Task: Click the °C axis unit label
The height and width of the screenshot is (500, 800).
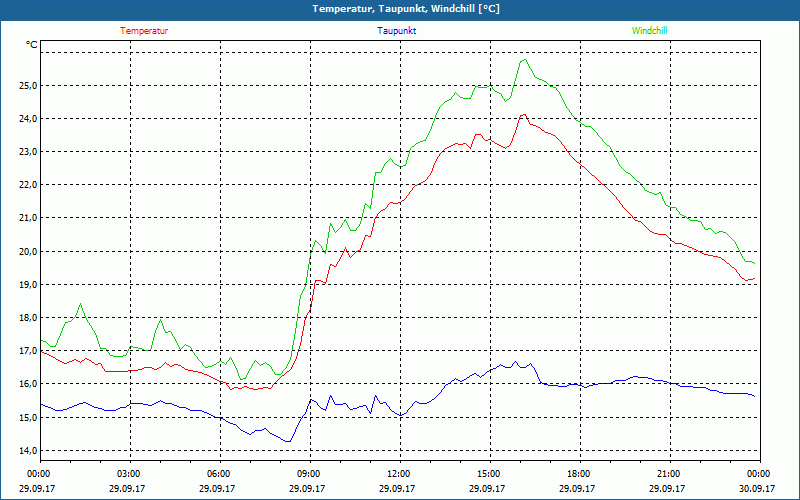Action: 32,45
